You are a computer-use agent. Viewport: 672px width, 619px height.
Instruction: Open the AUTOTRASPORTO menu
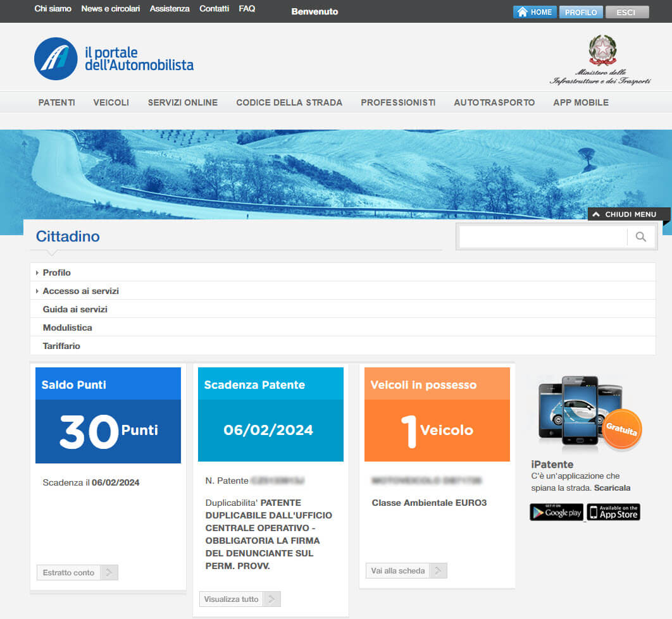[494, 102]
